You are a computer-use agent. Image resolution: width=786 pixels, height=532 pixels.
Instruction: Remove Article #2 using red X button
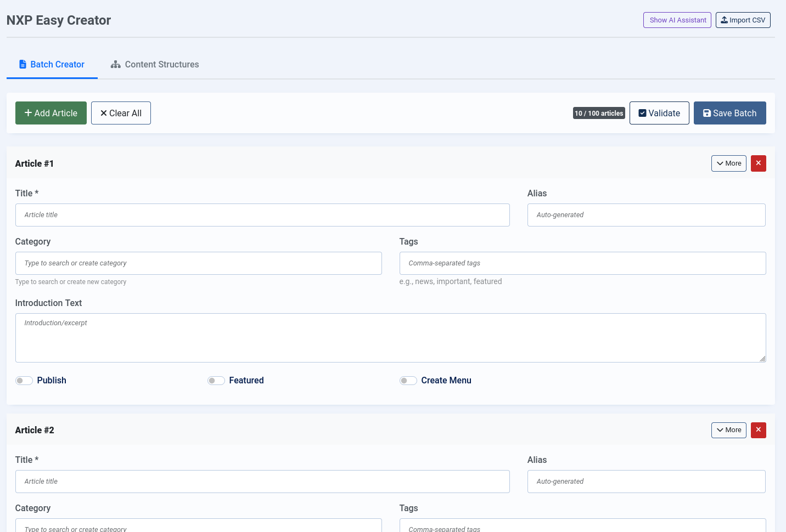coord(758,430)
